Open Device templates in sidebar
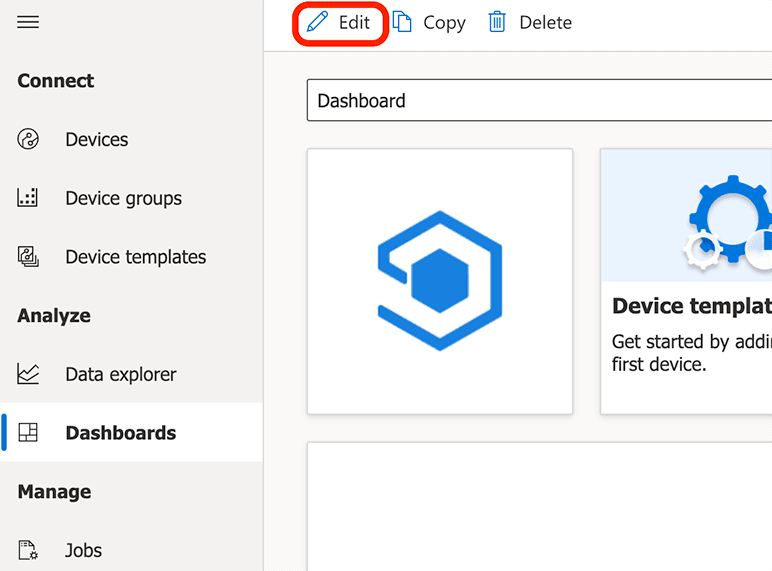Viewport: 772px width, 571px height. pos(136,257)
